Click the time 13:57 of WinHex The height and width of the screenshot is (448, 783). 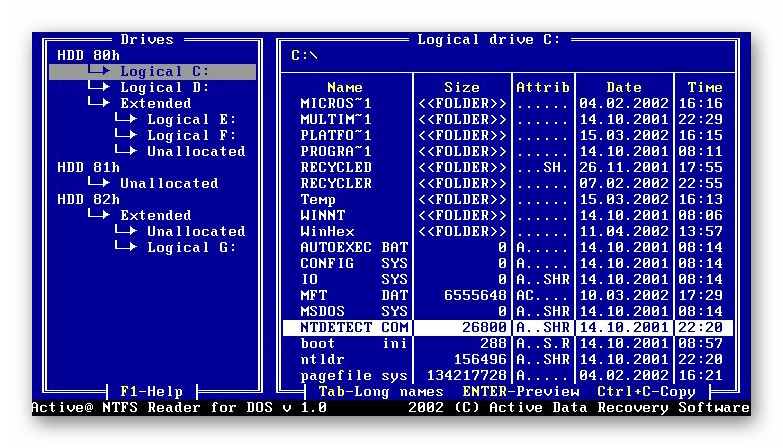700,231
